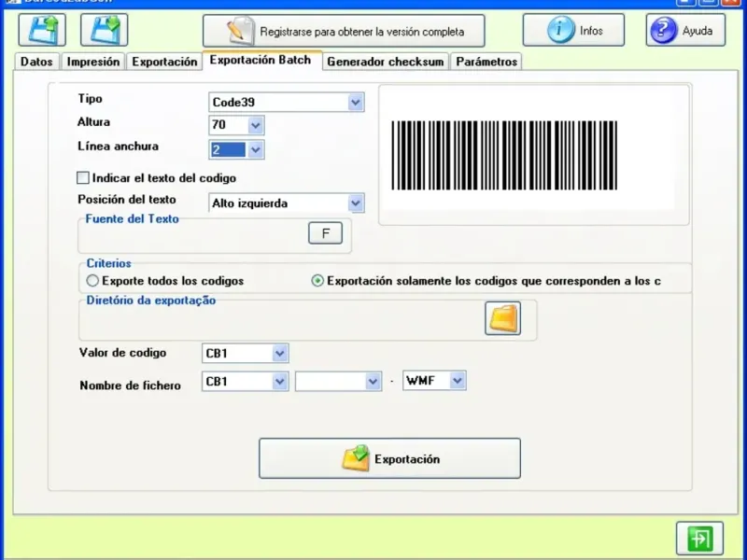Click the F font button
Viewport: 747px width, 560px height.
pyautogui.click(x=325, y=232)
